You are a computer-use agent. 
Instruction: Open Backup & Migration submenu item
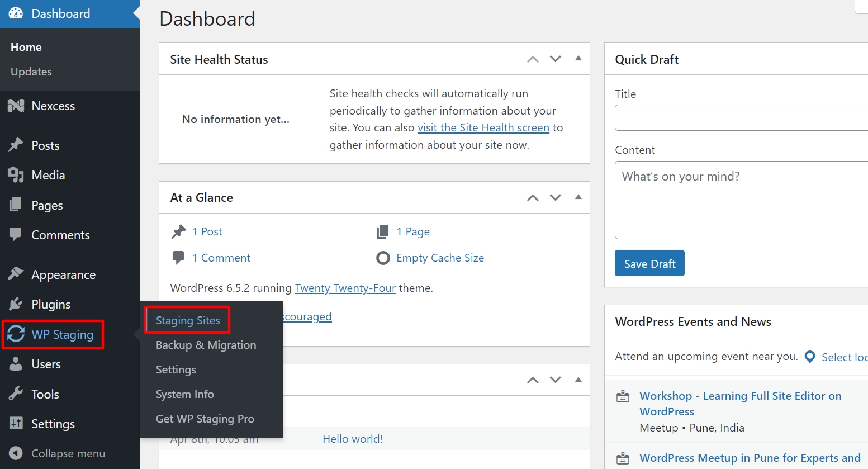[206, 345]
